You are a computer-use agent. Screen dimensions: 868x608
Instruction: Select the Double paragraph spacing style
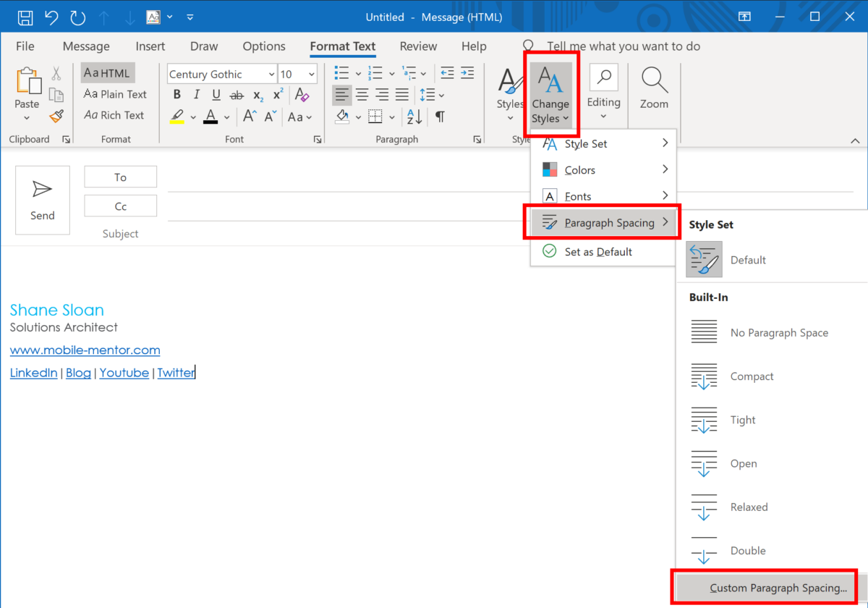click(x=748, y=550)
